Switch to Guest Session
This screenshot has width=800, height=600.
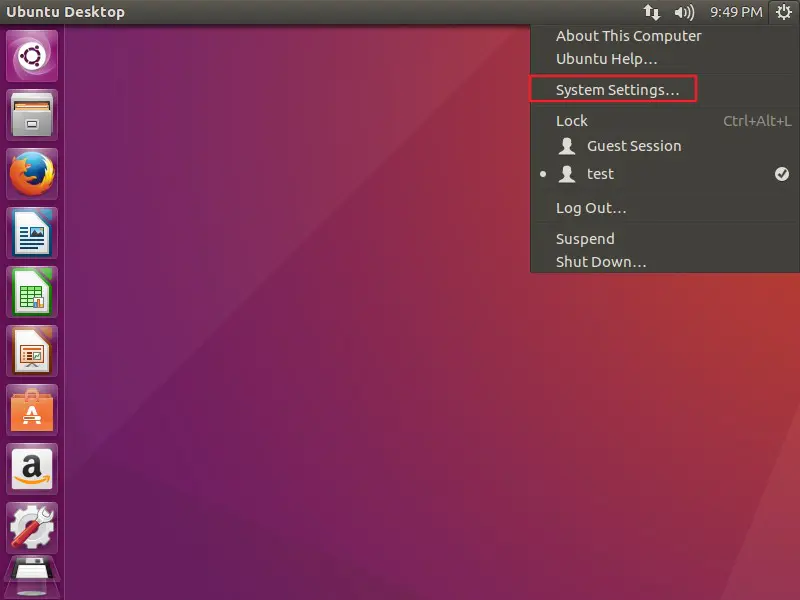coord(665,146)
